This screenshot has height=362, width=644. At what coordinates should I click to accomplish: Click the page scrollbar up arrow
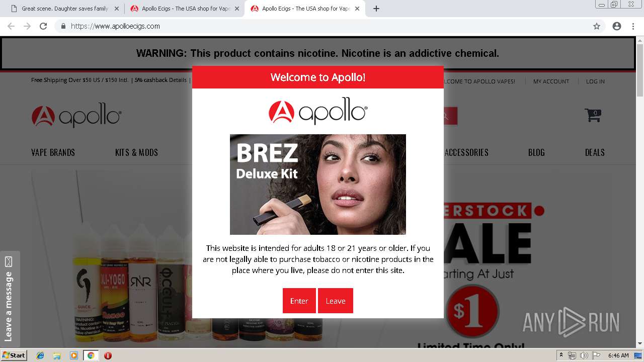pos(640,40)
